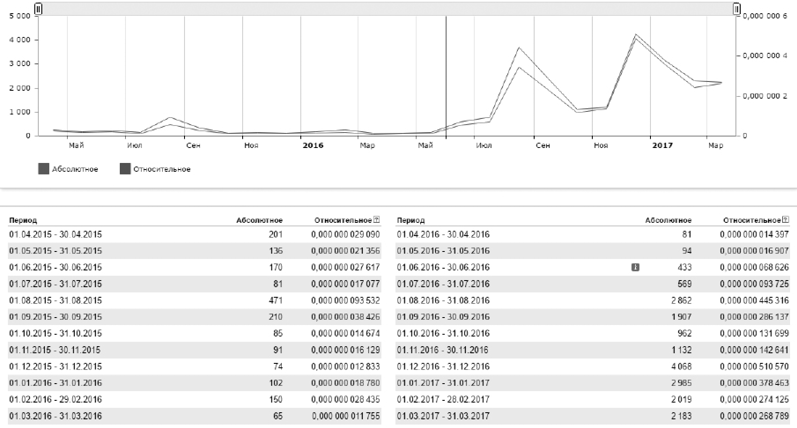This screenshot has height=428, width=797.
Task: Click the right table Период header
Action: (413, 218)
